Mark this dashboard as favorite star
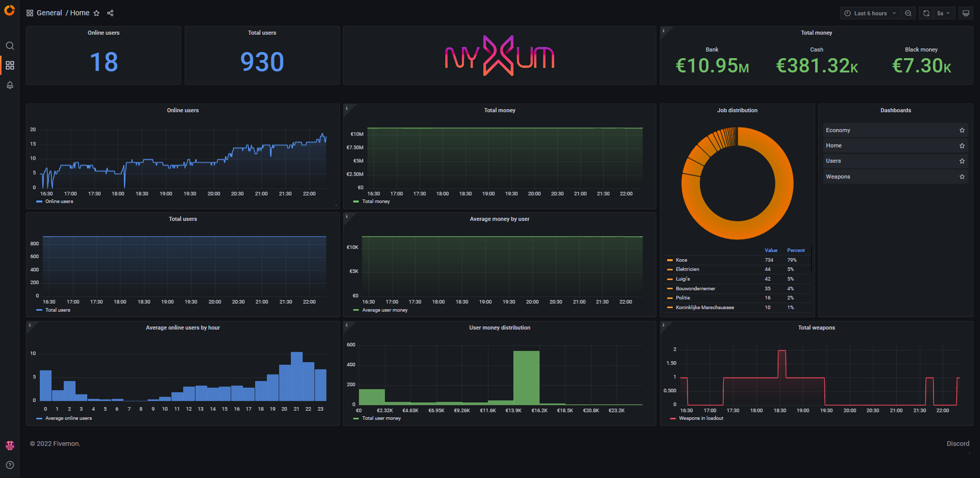Viewport: 980px width, 478px height. coord(96,13)
